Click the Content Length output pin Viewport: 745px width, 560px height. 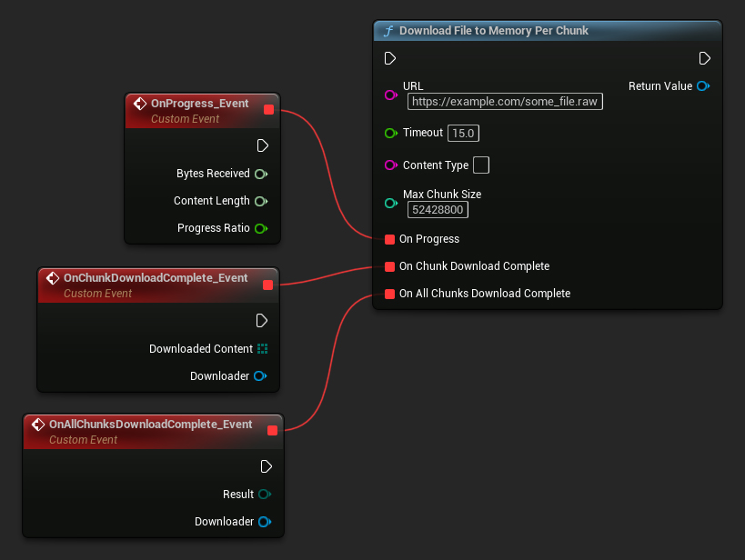tap(262, 200)
